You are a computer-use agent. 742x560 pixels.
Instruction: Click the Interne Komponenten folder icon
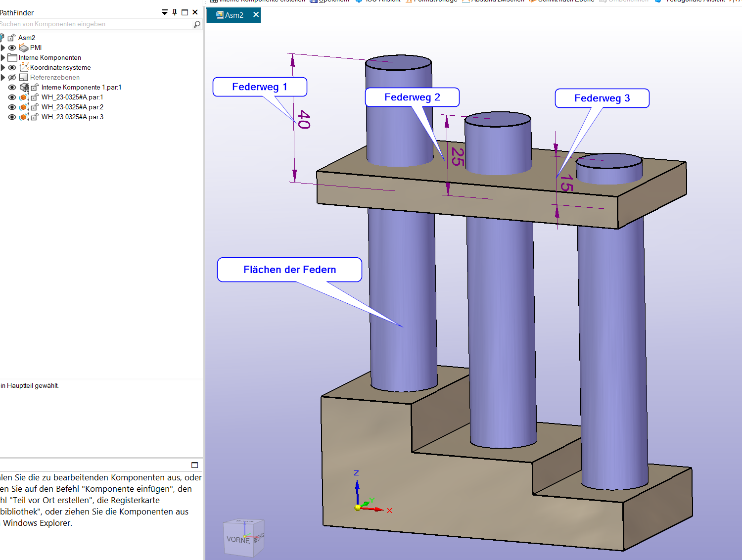coord(12,57)
